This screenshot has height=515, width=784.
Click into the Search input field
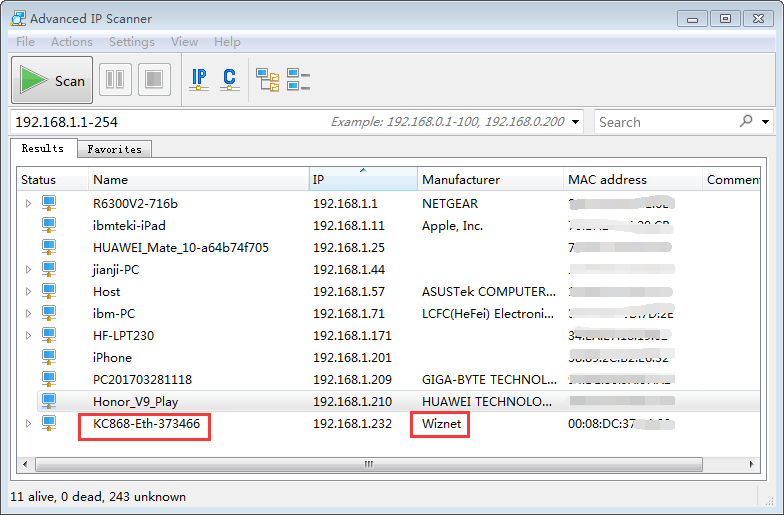(x=665, y=122)
